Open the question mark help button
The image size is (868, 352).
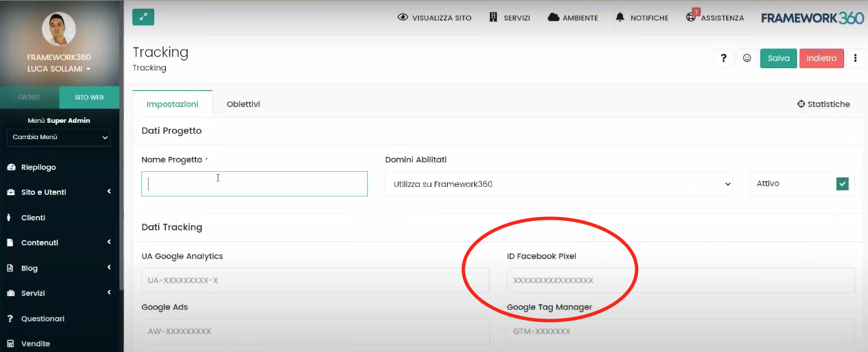coord(723,59)
